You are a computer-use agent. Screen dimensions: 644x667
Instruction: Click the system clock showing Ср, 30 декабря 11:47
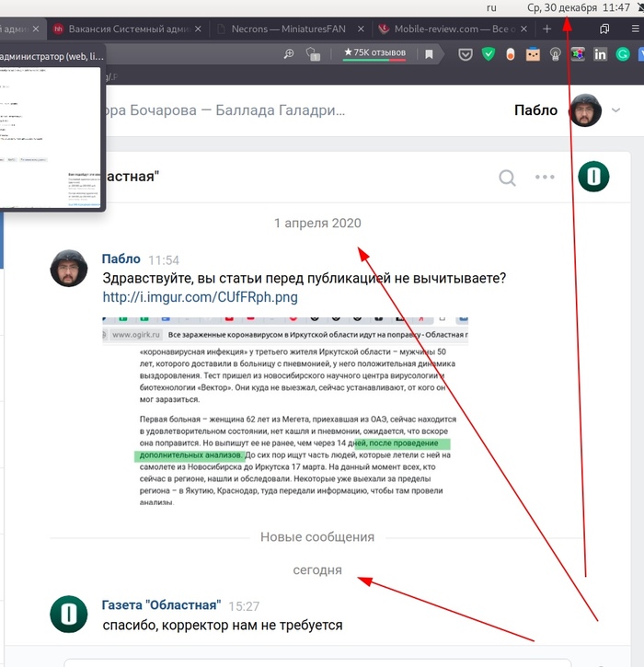pos(579,7)
